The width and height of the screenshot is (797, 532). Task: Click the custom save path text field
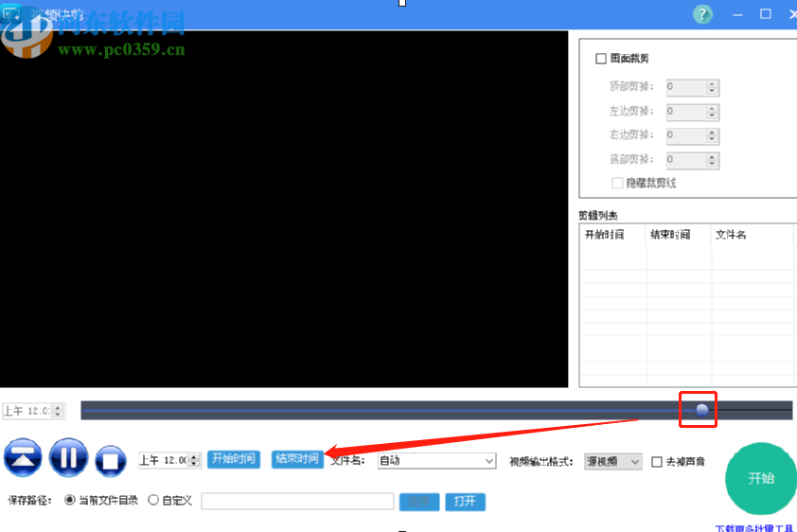[297, 501]
